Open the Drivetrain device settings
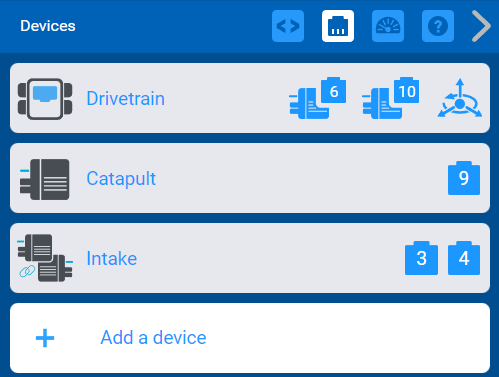This screenshot has height=377, width=499. (250, 98)
